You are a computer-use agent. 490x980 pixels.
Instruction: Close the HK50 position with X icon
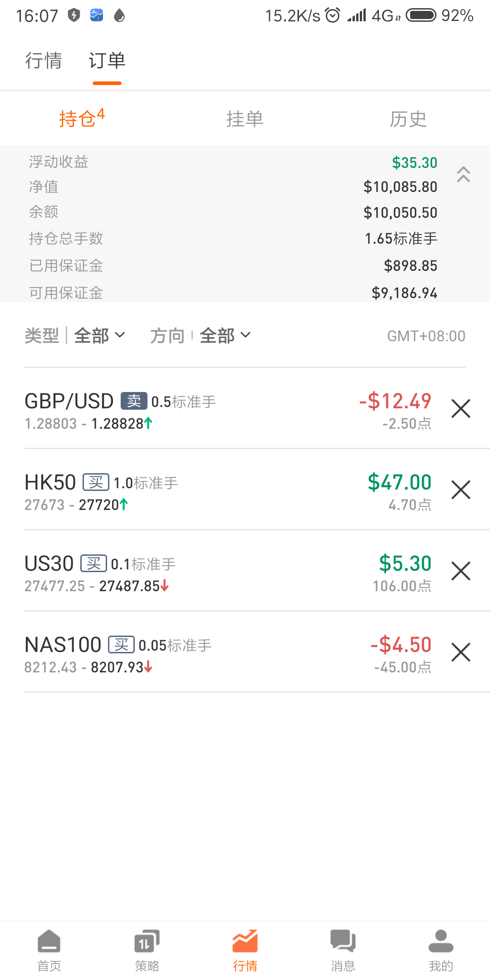click(461, 490)
